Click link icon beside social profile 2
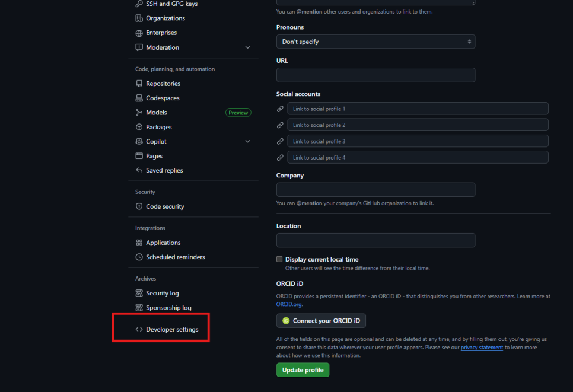 pyautogui.click(x=281, y=125)
